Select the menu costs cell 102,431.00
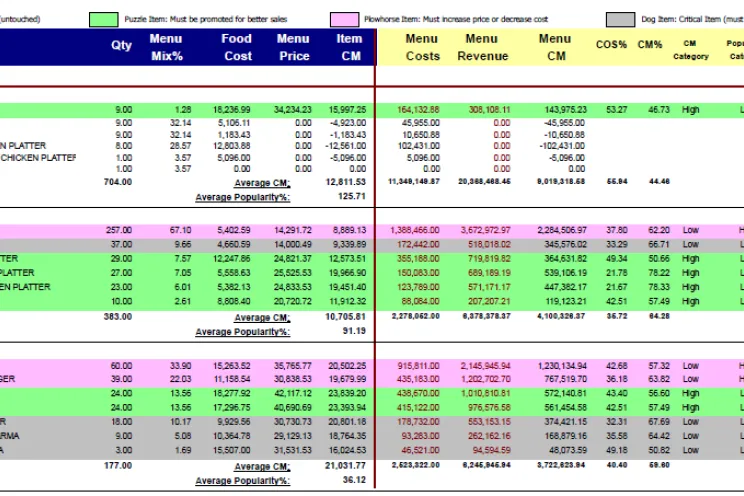This screenshot has height=496, width=744. click(418, 146)
